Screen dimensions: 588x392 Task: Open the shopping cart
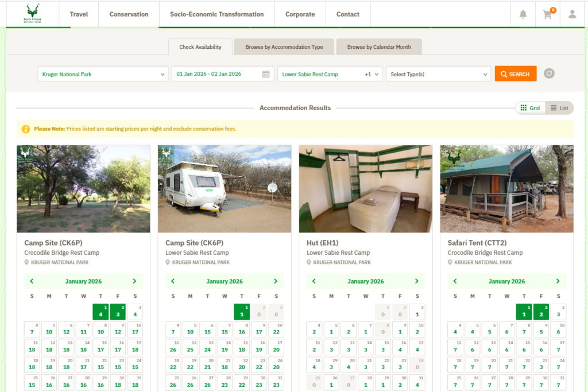tap(547, 14)
